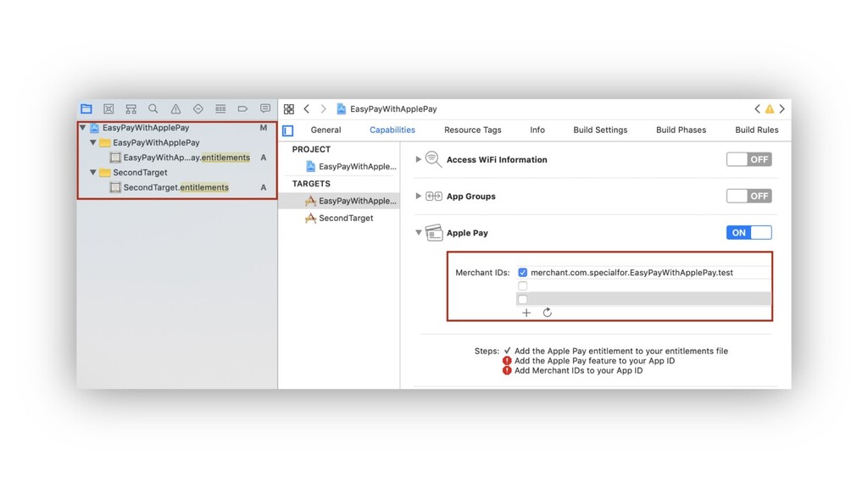Collapse the EasyPayWithApplePay folder group
This screenshot has height=488, width=868.
(93, 142)
